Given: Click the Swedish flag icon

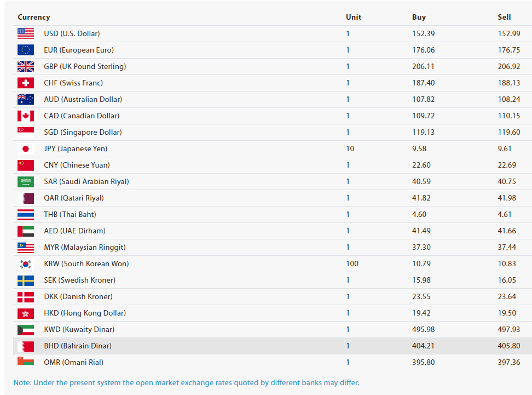Looking at the screenshot, I should pyautogui.click(x=25, y=280).
